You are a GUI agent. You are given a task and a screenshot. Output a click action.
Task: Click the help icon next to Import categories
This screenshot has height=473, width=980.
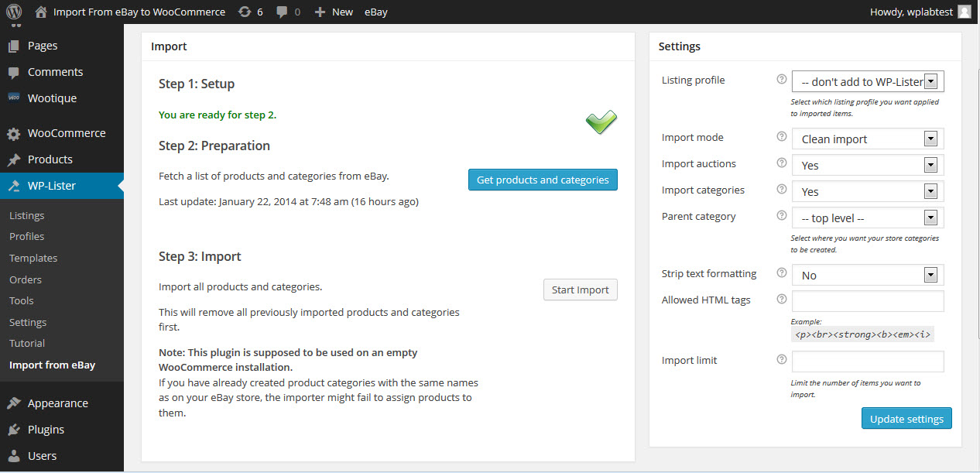pos(781,189)
